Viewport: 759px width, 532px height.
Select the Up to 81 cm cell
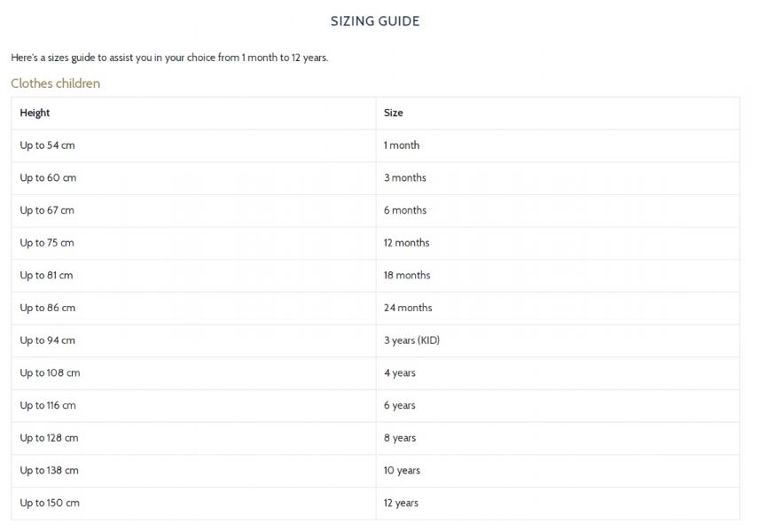point(46,276)
